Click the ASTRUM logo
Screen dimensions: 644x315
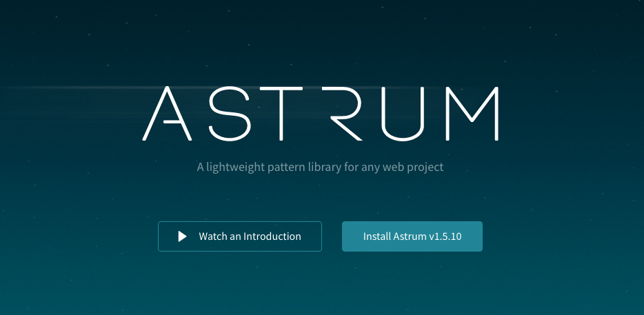point(321,113)
